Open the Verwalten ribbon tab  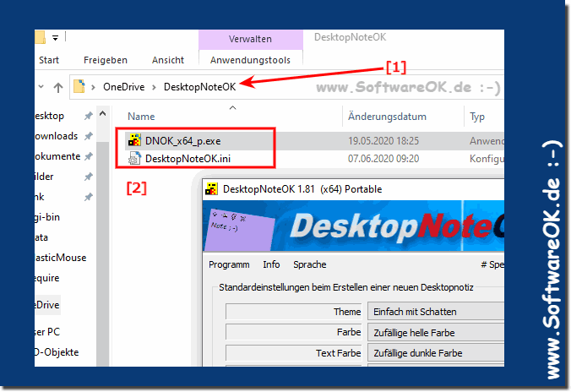(x=250, y=39)
